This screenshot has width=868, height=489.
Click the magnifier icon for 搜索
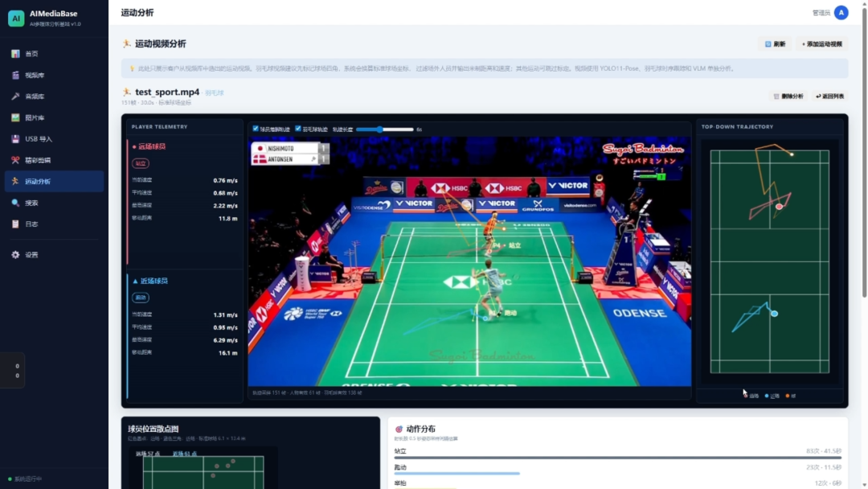click(15, 203)
